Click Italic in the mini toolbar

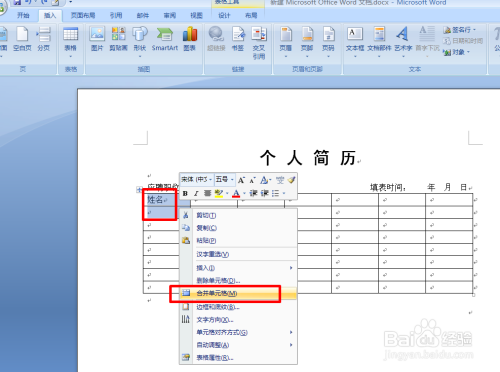pos(196,193)
